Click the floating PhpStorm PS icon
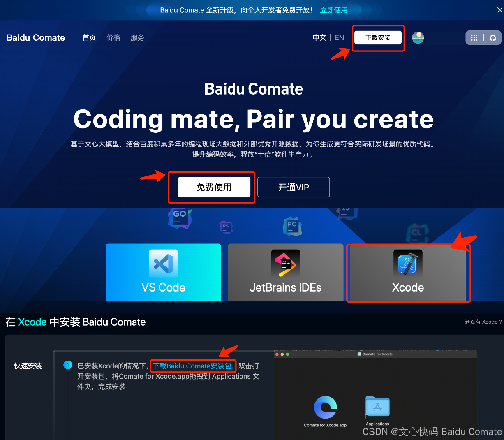 click(226, 227)
